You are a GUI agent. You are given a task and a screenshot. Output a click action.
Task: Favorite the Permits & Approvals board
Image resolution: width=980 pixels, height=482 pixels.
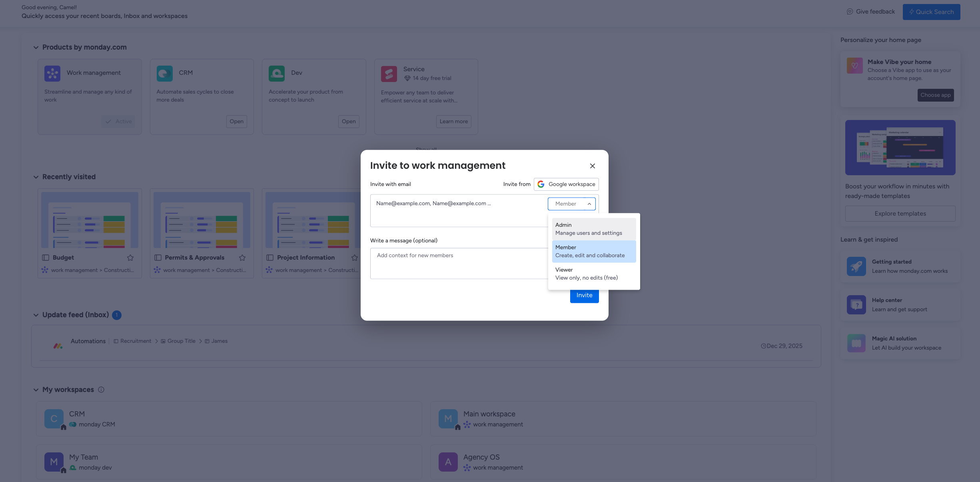point(242,258)
